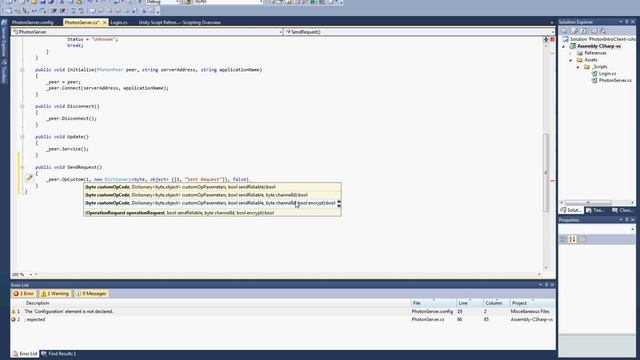Screen dimensions: 640x360
Task: Open the 100% zoom dropdown
Action: 31,275
